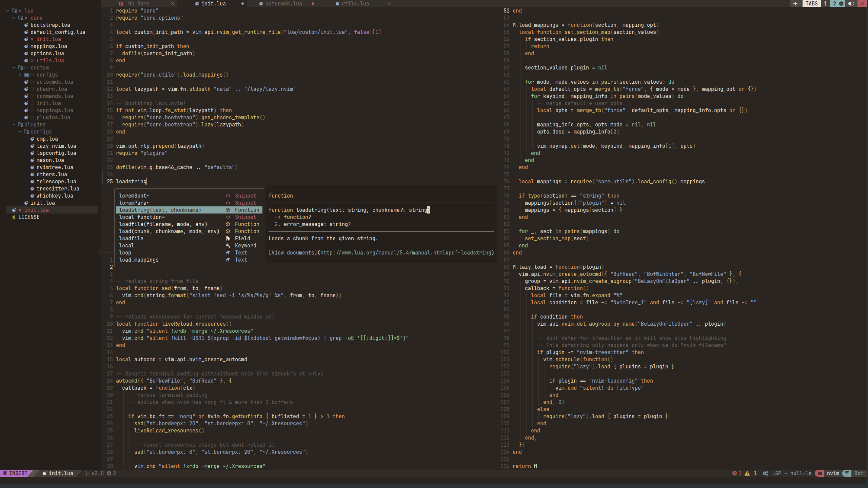This screenshot has height=488, width=868.
Task: Place cursor after loadstring on line 25
Action: coord(147,181)
